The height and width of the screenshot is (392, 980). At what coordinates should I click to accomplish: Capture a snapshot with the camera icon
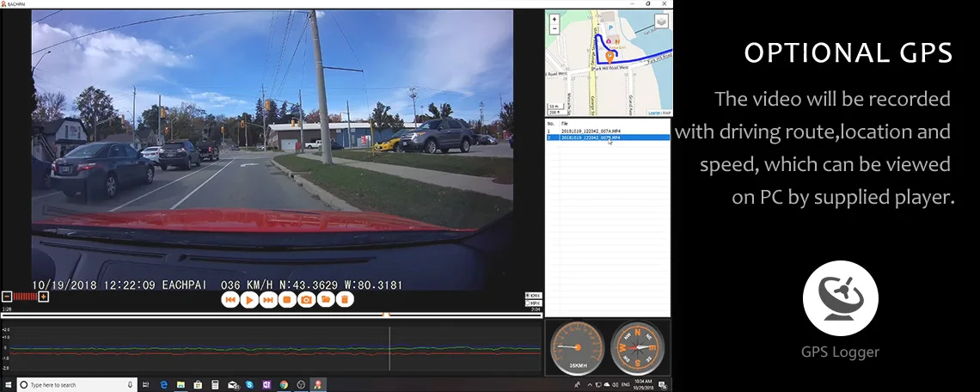pyautogui.click(x=306, y=300)
